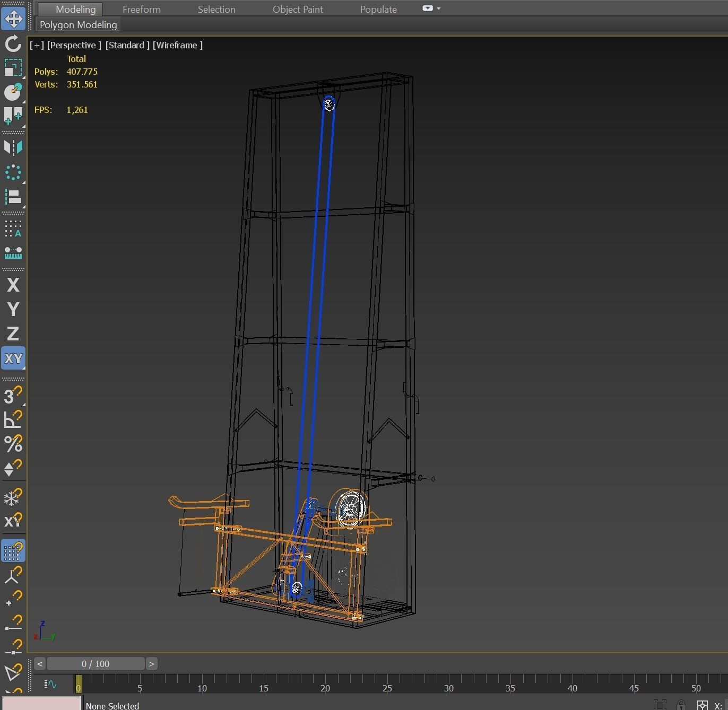Click the coordinate mode icon beside X:
This screenshot has width=728, height=710.
(703, 705)
